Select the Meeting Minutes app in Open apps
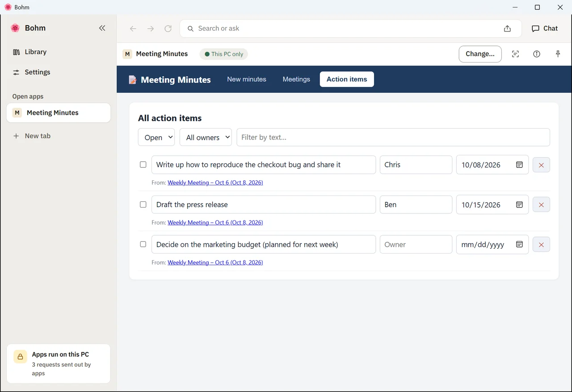572x392 pixels. (x=59, y=113)
